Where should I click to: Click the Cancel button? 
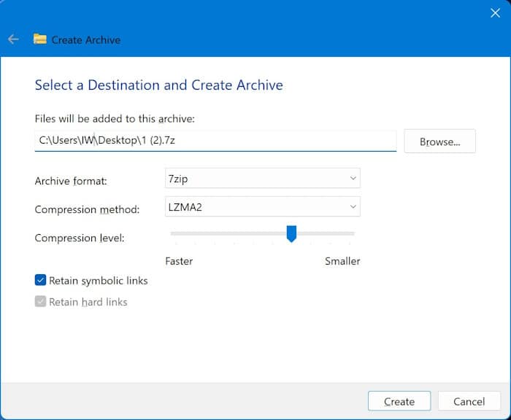(469, 401)
